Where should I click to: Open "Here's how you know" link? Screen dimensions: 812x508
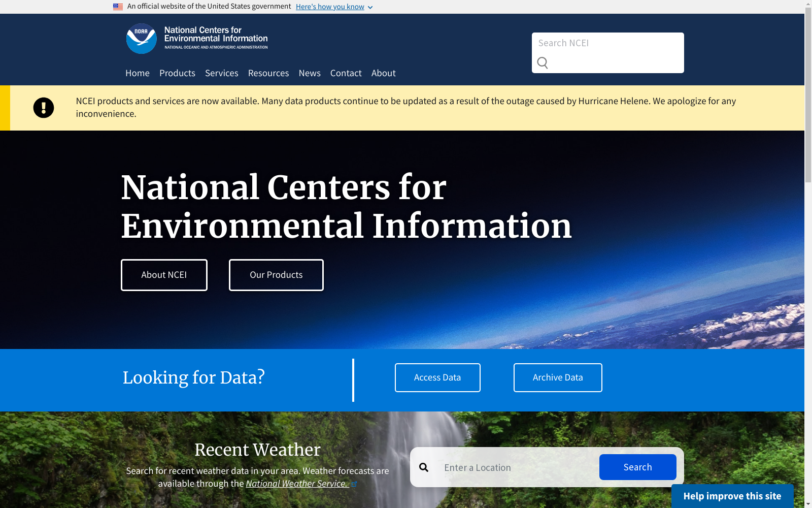pos(330,7)
